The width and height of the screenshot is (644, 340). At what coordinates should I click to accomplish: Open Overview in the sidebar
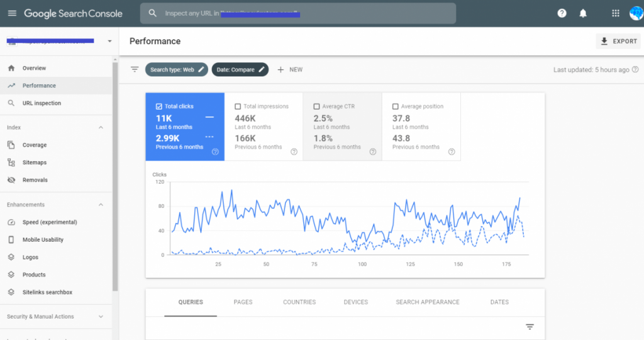56,68
